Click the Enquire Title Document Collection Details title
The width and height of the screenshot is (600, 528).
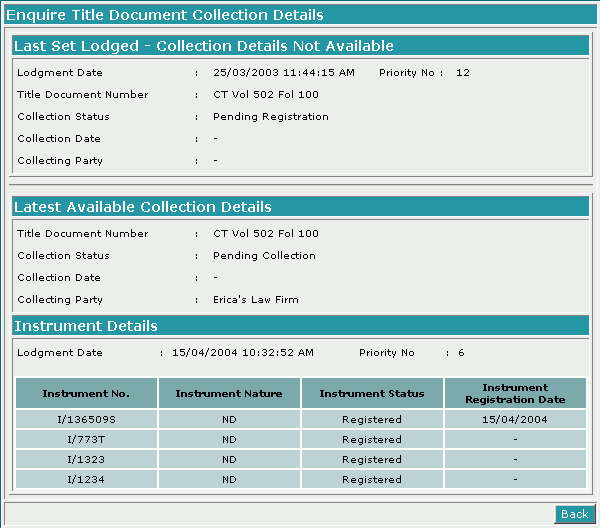(x=165, y=15)
